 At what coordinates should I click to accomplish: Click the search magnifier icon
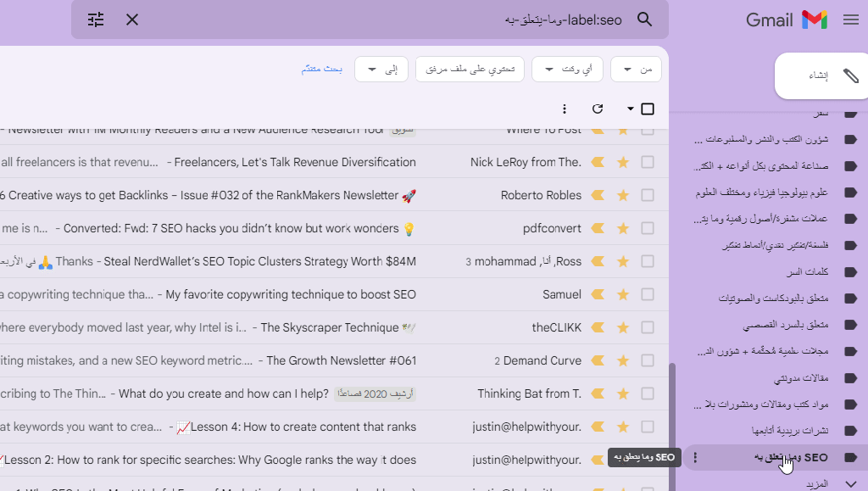[645, 20]
